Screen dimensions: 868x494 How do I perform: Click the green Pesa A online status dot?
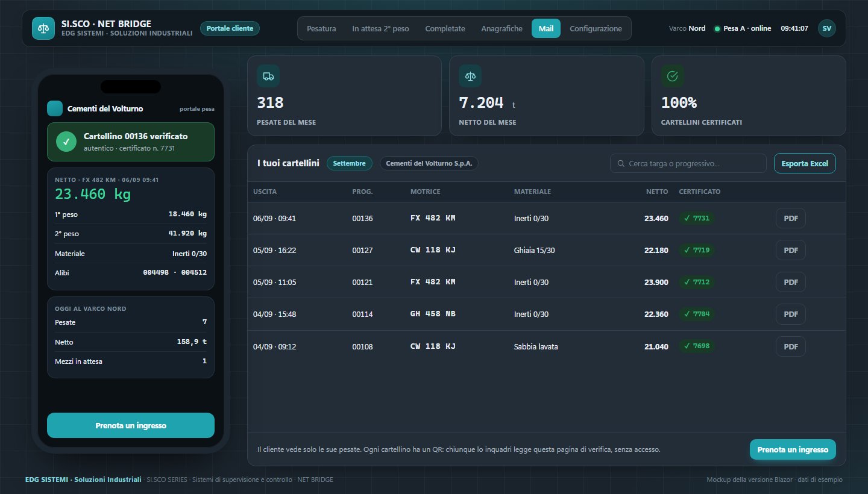coord(717,29)
